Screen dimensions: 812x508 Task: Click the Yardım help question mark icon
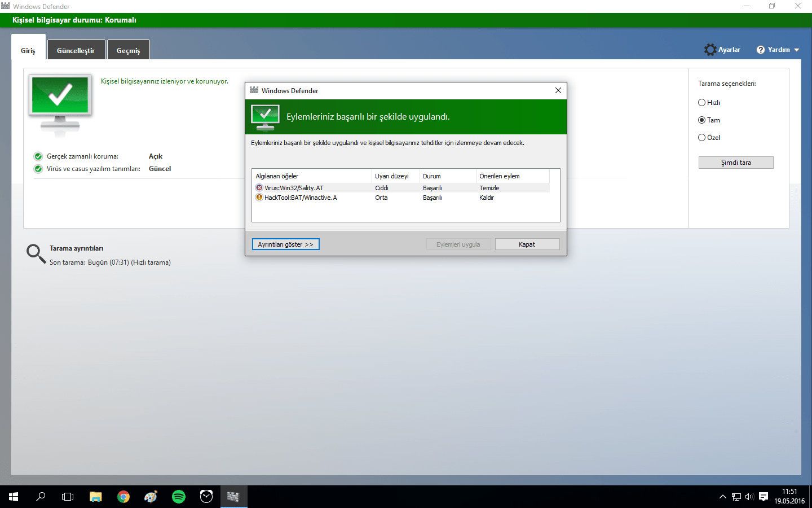pyautogui.click(x=761, y=50)
